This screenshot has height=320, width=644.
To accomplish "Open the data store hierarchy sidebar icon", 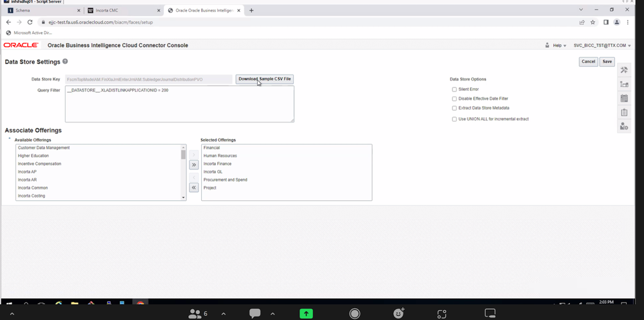I will coord(624,84).
